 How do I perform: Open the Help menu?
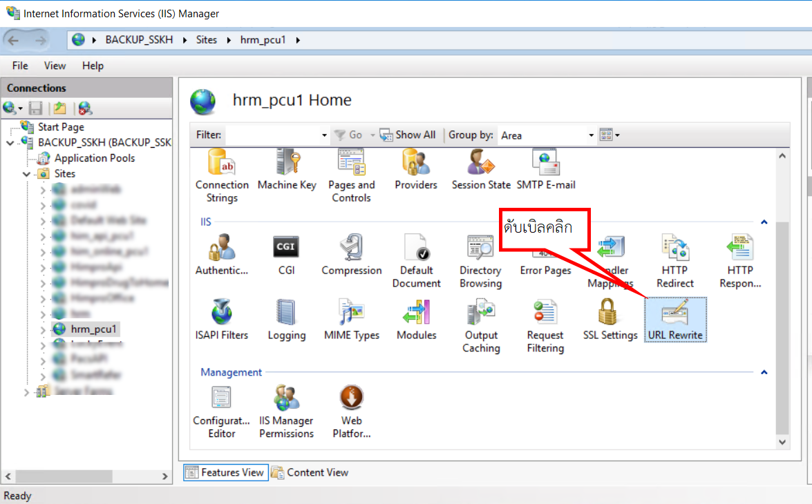(x=93, y=66)
